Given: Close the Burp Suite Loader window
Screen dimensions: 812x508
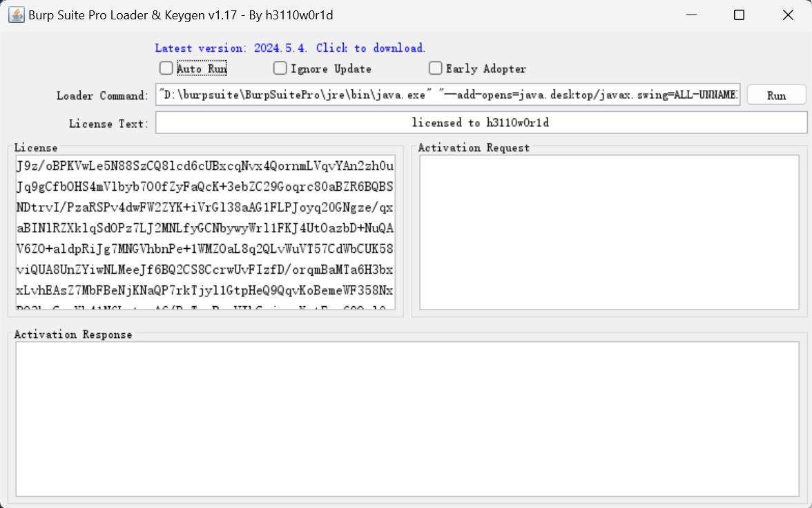Looking at the screenshot, I should [x=788, y=15].
